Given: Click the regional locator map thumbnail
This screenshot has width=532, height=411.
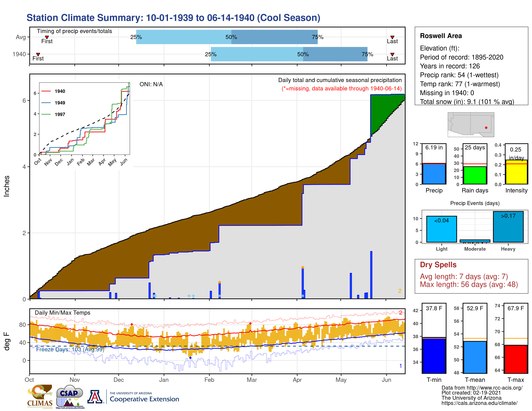Looking at the screenshot, I should coord(471,124).
